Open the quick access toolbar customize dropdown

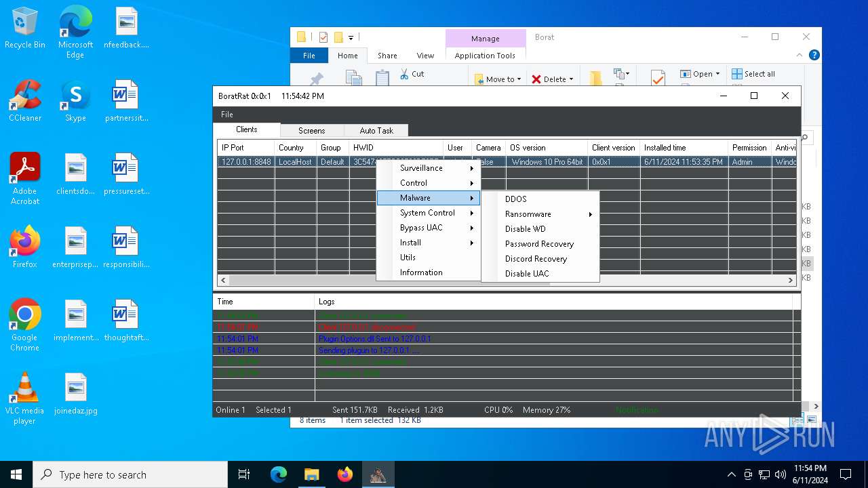click(x=351, y=37)
